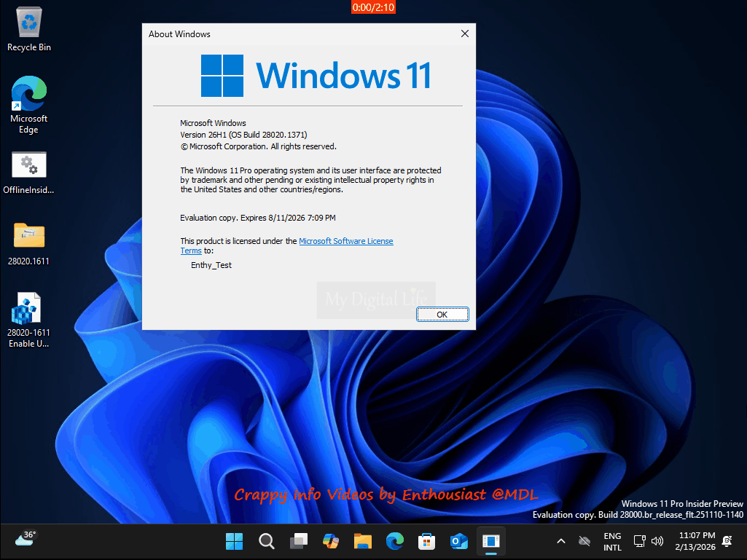The height and width of the screenshot is (560, 747).
Task: Click the OK button in About Windows
Action: [x=442, y=314]
